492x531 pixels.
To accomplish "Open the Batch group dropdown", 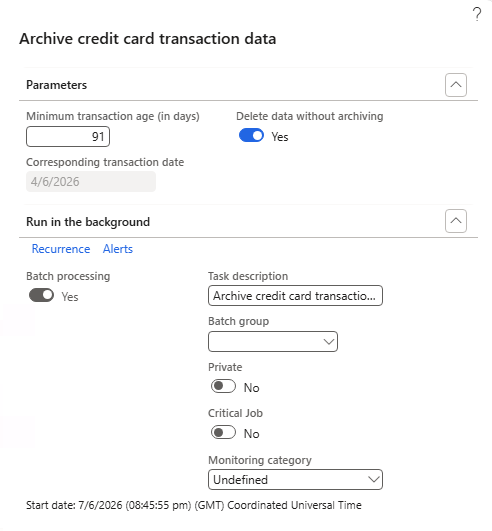I will (x=273, y=341).
